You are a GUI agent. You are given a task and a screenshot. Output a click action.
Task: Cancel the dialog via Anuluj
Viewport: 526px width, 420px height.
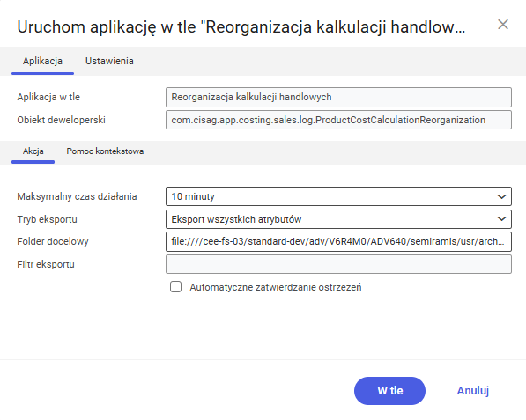pos(472,391)
